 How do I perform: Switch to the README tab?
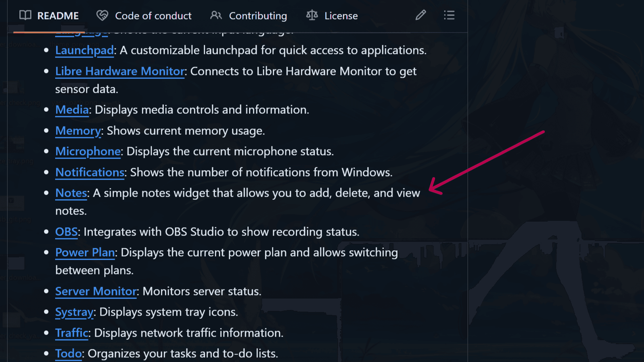[x=57, y=16]
